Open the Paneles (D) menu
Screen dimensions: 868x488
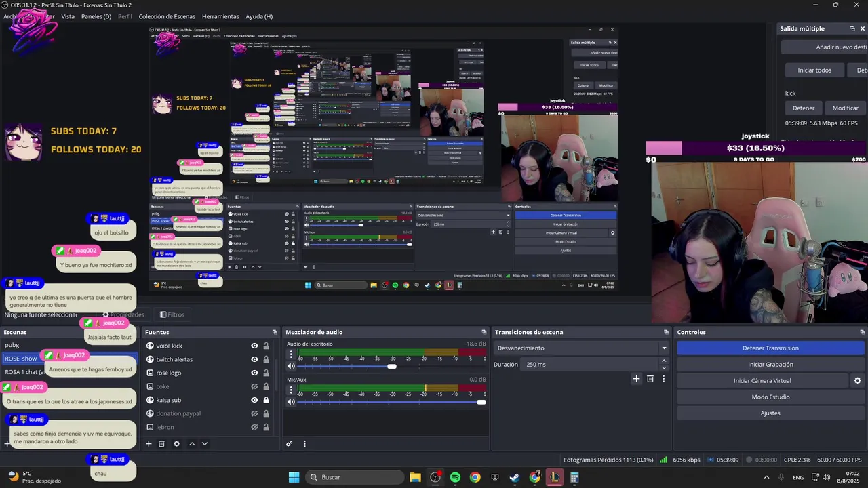click(96, 16)
